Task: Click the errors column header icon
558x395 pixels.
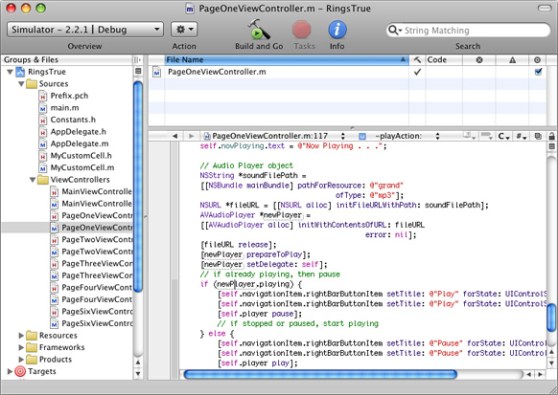Action: click(x=479, y=60)
